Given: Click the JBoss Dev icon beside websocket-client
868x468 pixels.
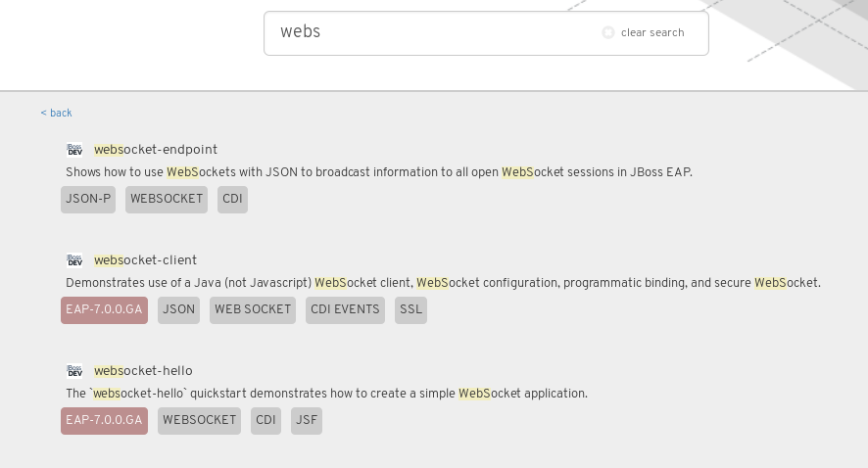Looking at the screenshot, I should pos(74,260).
